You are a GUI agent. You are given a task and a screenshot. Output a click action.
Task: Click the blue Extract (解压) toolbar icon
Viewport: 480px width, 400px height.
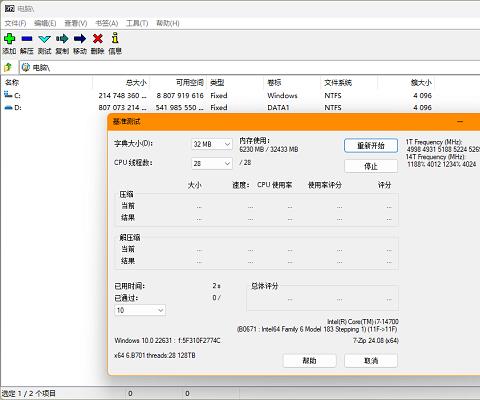click(x=27, y=39)
